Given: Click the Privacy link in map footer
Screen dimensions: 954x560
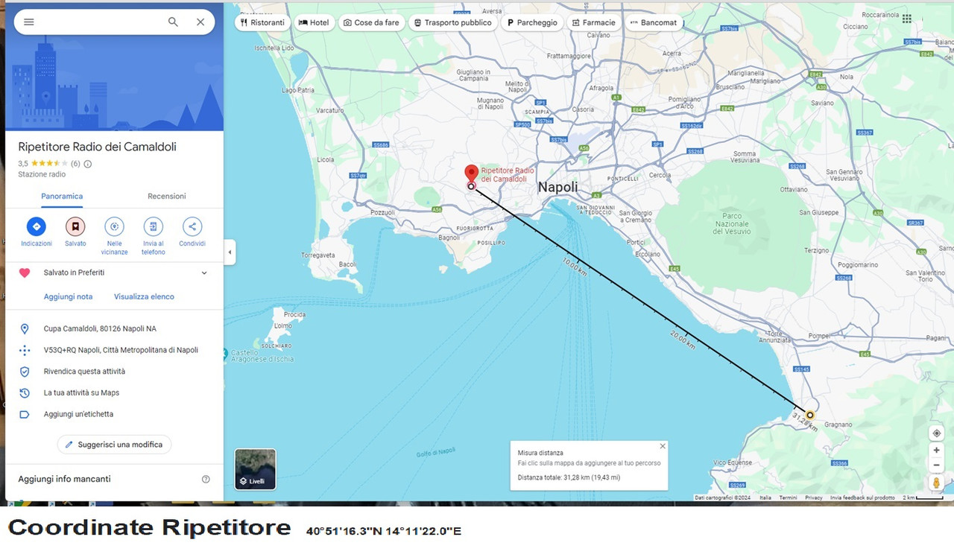Looking at the screenshot, I should [814, 497].
